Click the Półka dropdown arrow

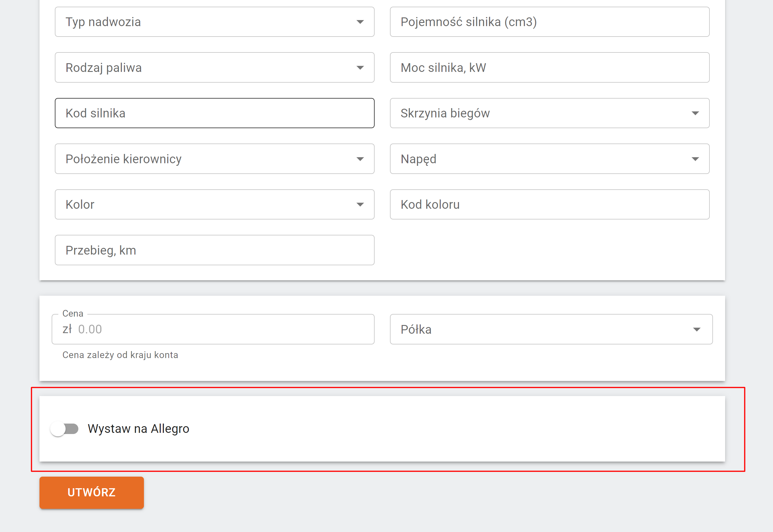[x=696, y=329]
